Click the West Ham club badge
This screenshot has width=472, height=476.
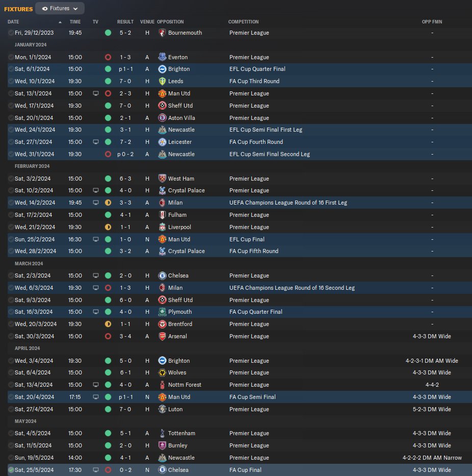click(x=162, y=179)
